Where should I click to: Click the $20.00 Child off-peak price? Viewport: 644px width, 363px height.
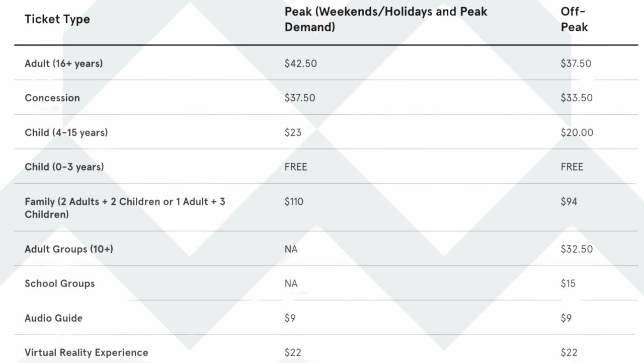(577, 132)
